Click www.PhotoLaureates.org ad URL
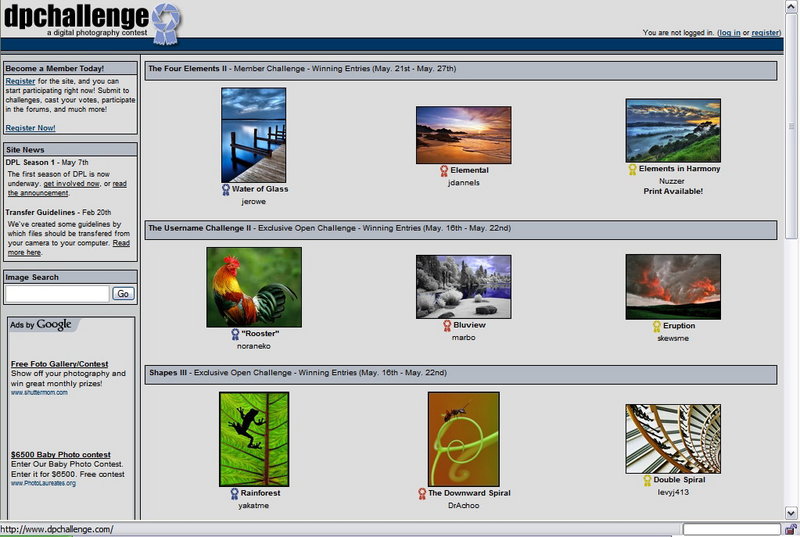This screenshot has height=537, width=800. tap(43, 483)
